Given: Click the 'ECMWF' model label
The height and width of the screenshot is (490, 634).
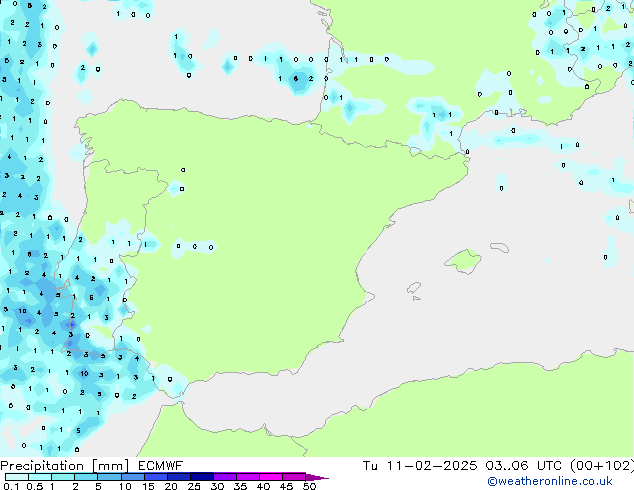Looking at the screenshot, I should (160, 466).
